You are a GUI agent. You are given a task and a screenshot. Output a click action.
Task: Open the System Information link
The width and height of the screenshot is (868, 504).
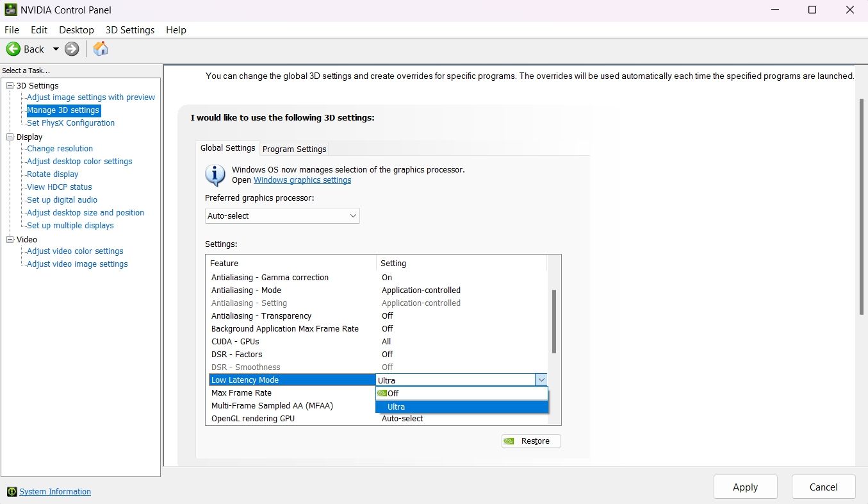[55, 492]
